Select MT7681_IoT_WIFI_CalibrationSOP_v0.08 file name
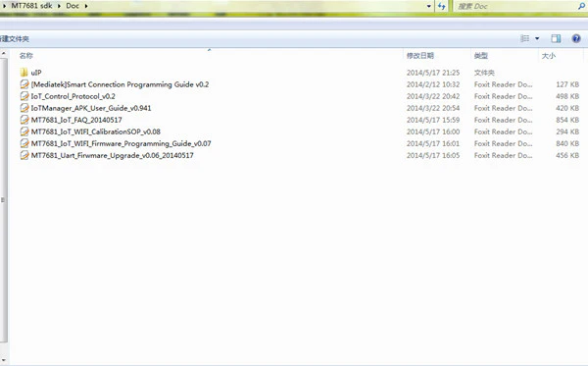 [96, 131]
